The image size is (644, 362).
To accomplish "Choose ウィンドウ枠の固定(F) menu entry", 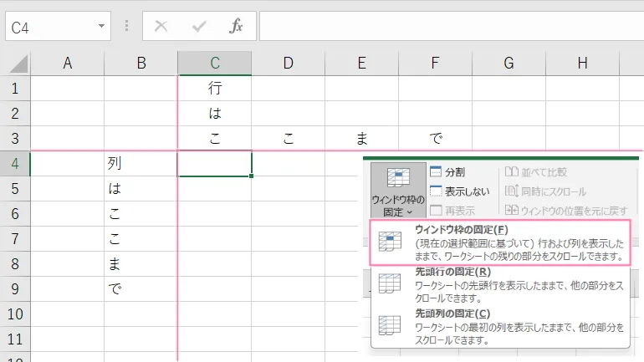I will click(x=500, y=242).
